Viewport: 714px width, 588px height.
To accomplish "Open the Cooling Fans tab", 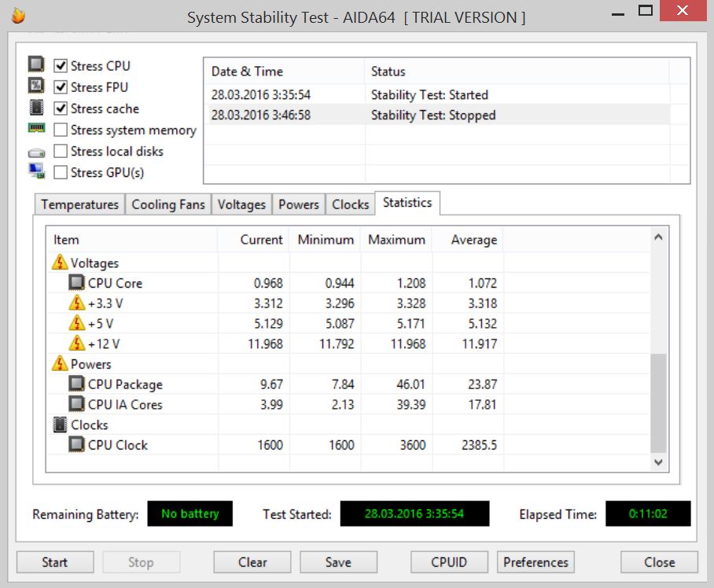I will tap(168, 204).
